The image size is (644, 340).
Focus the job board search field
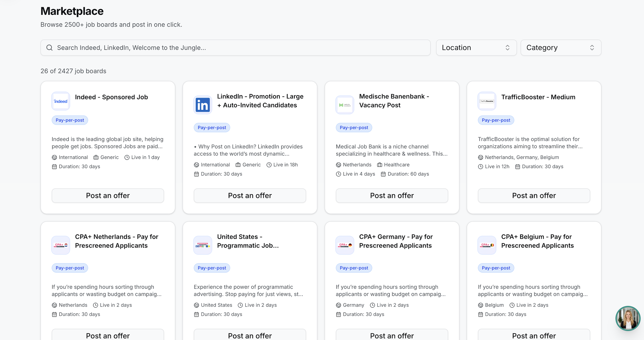pyautogui.click(x=236, y=48)
